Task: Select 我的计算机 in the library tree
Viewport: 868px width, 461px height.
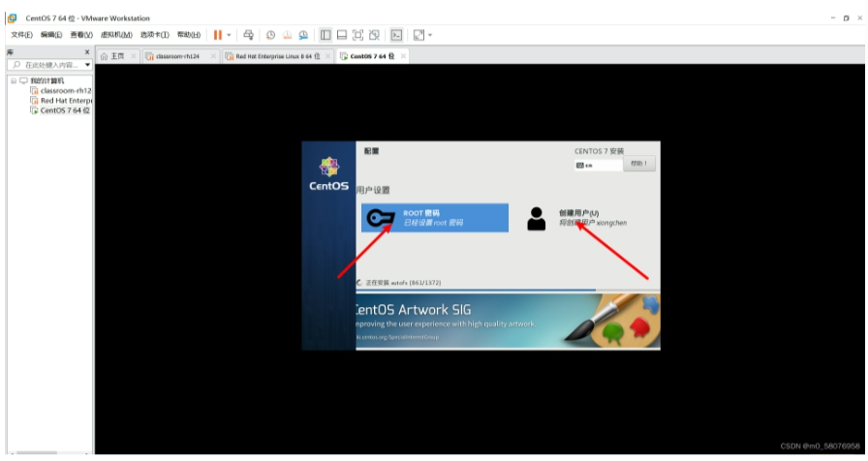Action: [46, 80]
